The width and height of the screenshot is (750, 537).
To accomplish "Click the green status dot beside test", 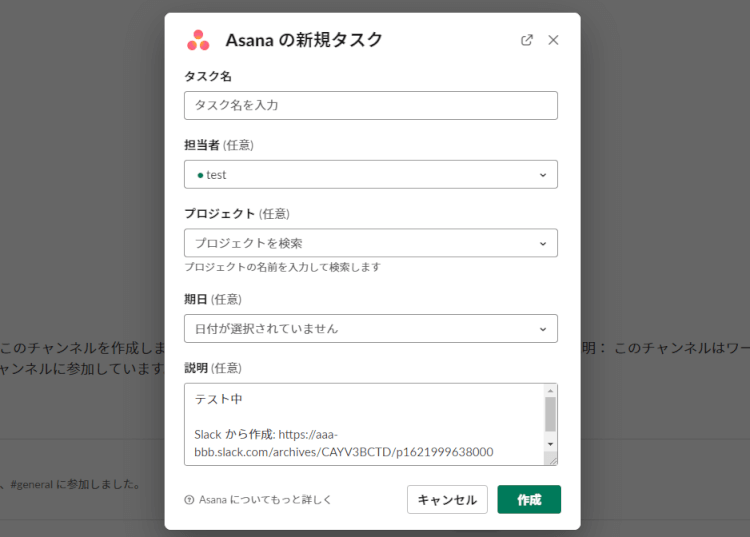I will 200,175.
